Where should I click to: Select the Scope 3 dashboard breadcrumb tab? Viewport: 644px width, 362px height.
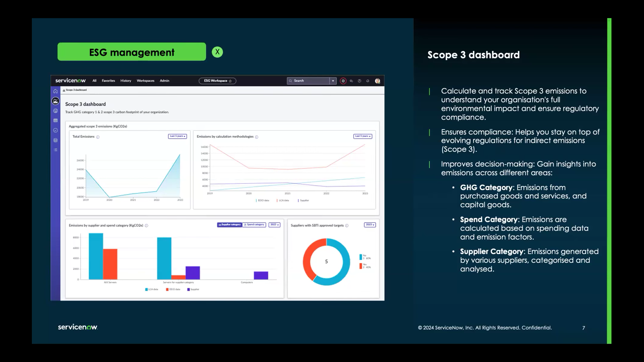click(75, 90)
